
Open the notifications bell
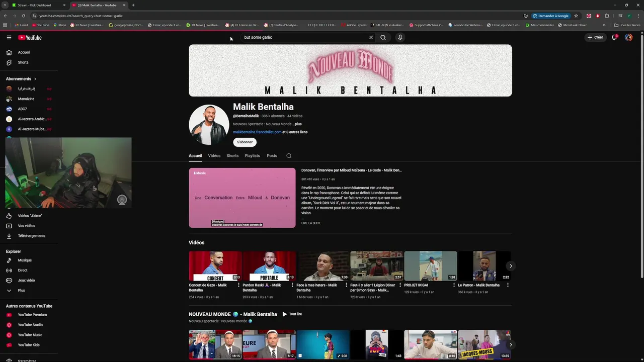[614, 37]
